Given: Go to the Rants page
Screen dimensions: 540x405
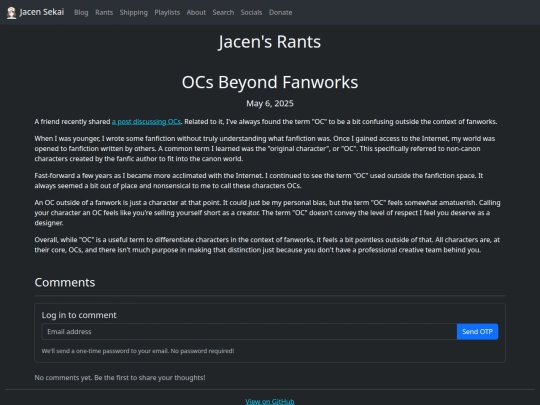Looking at the screenshot, I should (104, 12).
